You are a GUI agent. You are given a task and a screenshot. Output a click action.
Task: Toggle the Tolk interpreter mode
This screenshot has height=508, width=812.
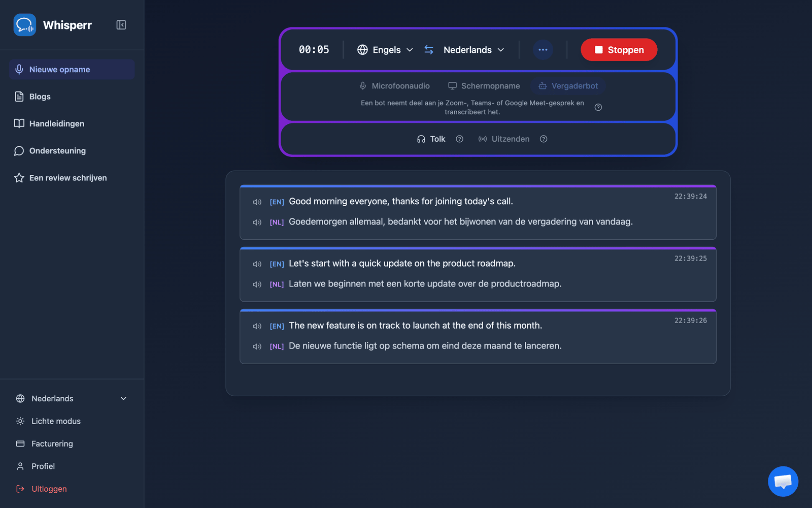click(x=431, y=139)
